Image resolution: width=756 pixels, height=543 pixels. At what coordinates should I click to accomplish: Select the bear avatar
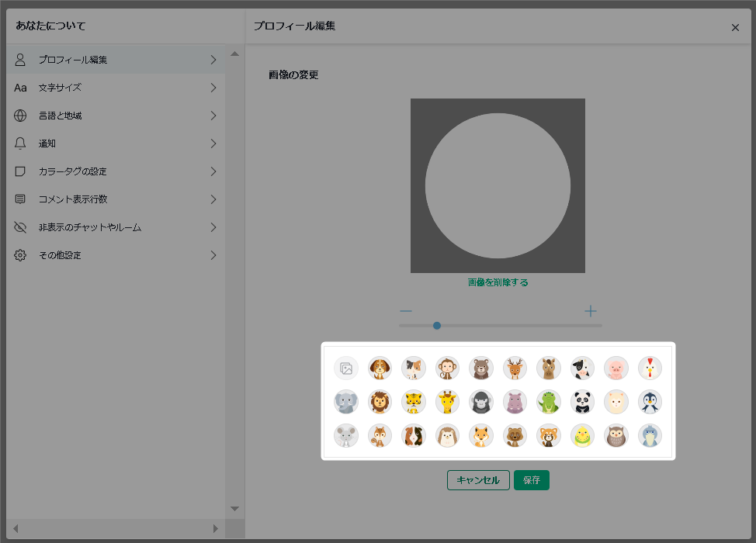[x=481, y=368]
